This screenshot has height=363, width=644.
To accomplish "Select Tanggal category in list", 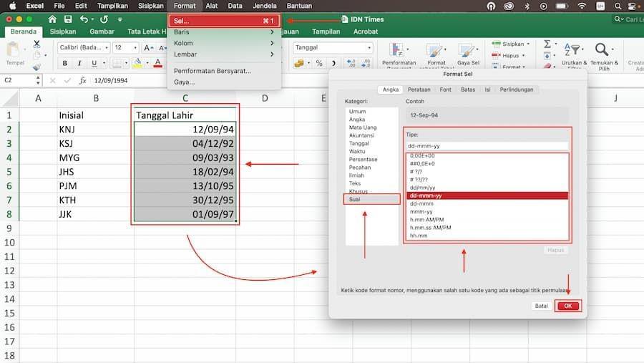I will tap(371, 143).
